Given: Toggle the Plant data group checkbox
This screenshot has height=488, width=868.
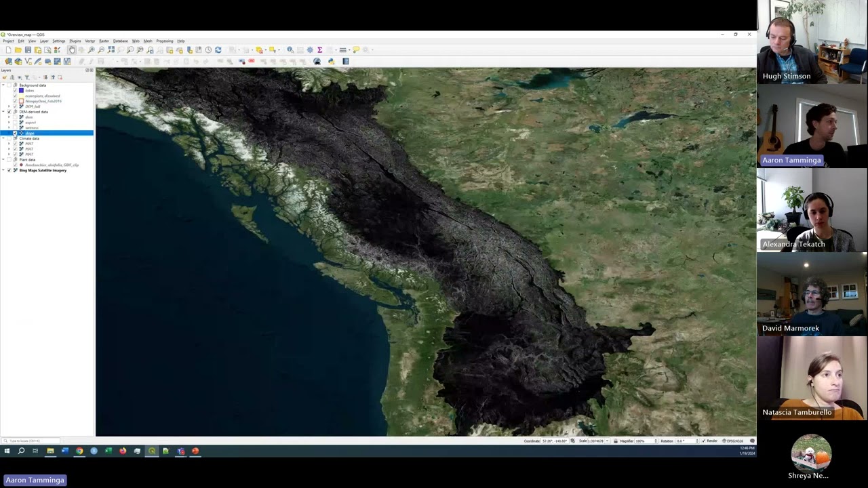Looking at the screenshot, I should point(9,159).
